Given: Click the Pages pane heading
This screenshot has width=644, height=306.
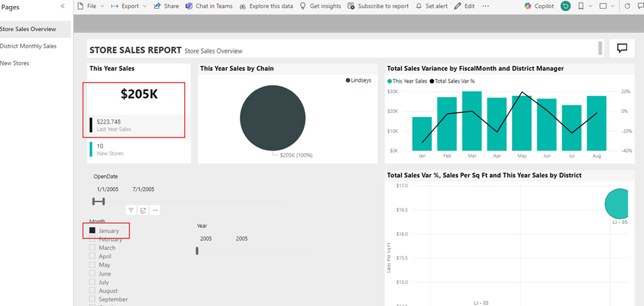Looking at the screenshot, I should click(x=11, y=7).
